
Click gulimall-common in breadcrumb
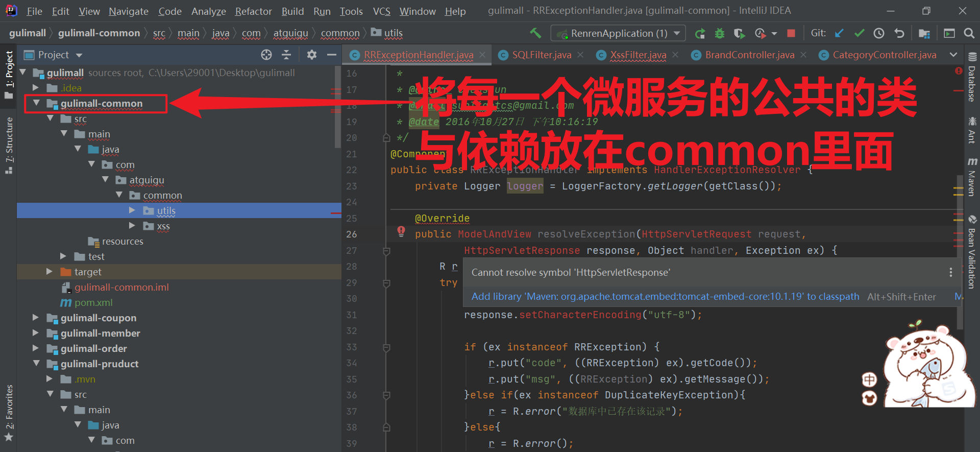99,33
